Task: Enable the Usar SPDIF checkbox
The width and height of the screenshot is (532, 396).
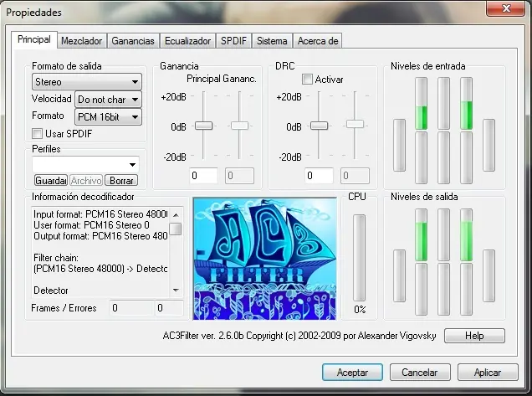Action: pos(37,133)
